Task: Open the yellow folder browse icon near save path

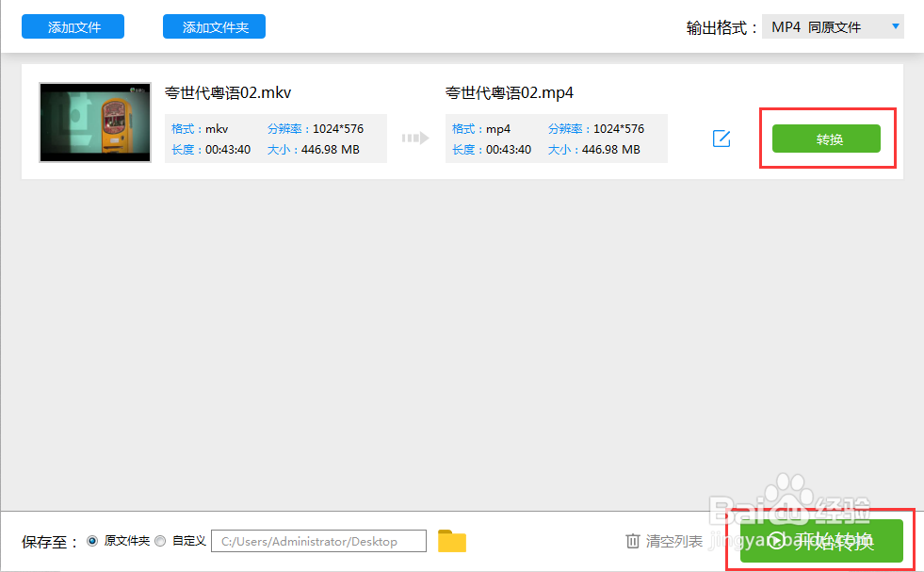Action: [452, 541]
